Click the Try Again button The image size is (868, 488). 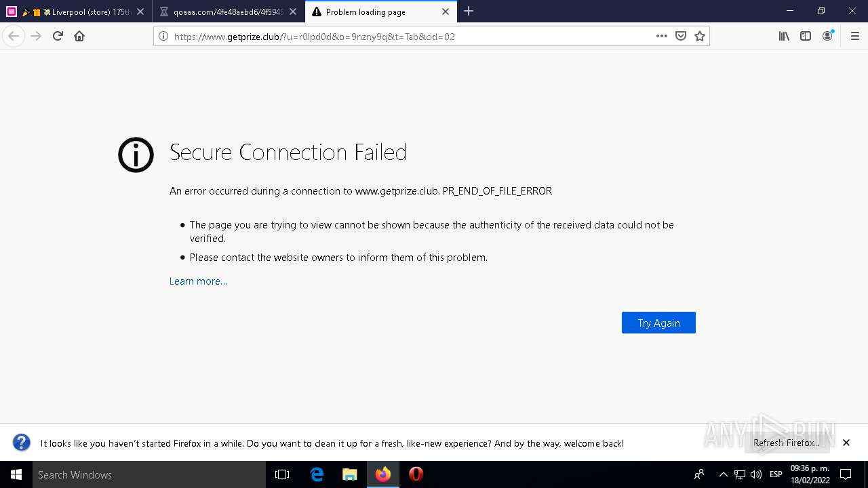tap(658, 323)
